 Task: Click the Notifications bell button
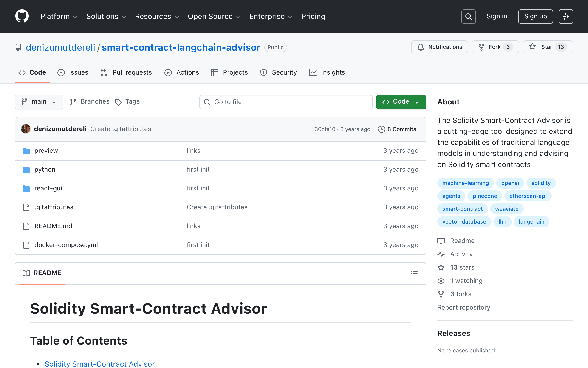pyautogui.click(x=439, y=47)
